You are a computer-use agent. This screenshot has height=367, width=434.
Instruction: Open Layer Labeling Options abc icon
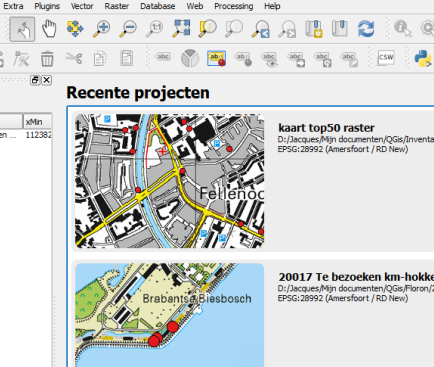click(163, 57)
